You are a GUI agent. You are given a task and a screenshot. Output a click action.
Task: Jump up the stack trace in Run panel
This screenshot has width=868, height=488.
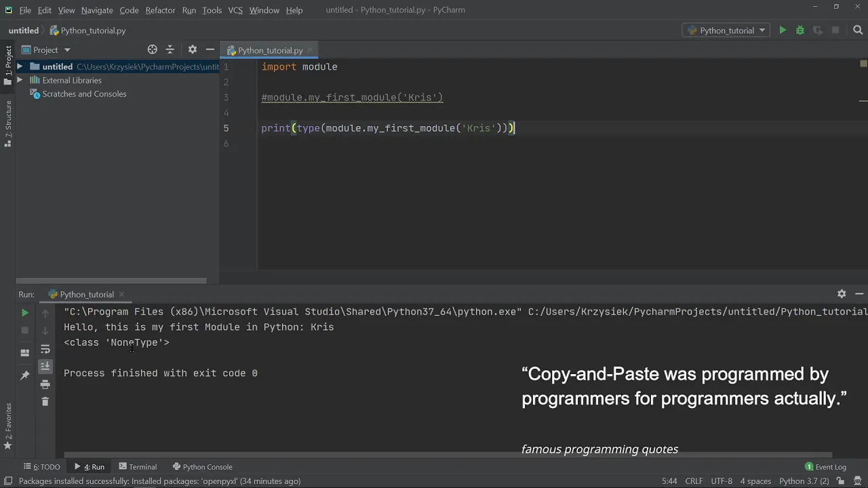click(x=45, y=314)
